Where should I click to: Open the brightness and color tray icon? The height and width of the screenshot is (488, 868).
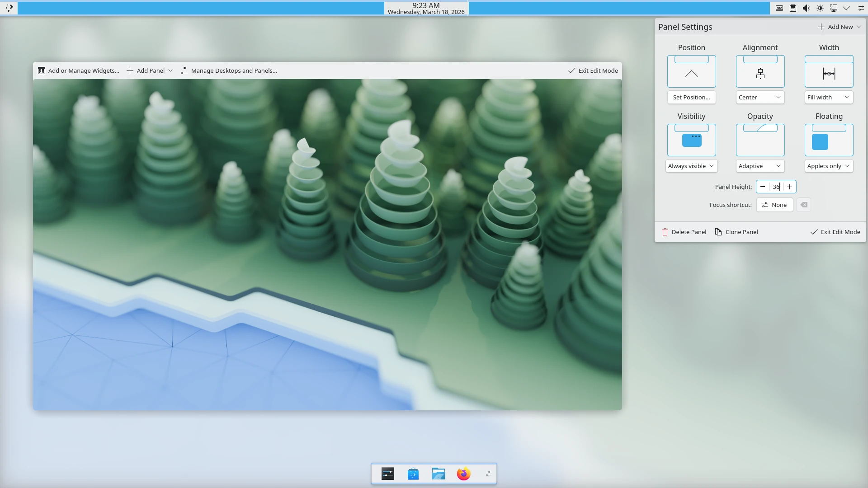tap(820, 8)
